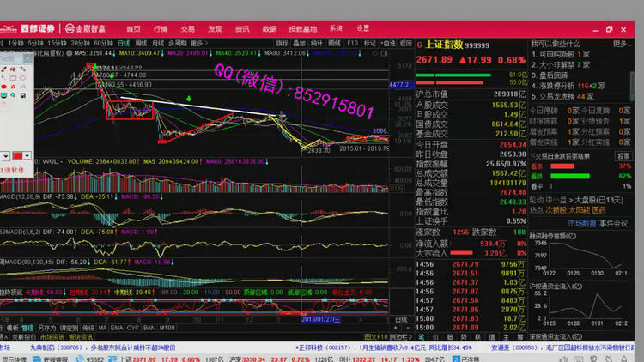Toggle the 周线 weekly period
Screen dimensions: 644x362
click(x=142, y=43)
